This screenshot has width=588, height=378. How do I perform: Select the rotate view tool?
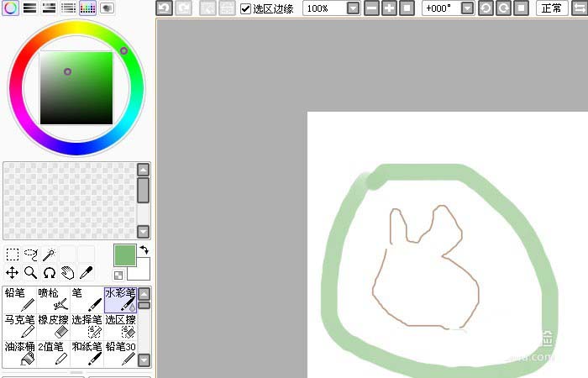pos(49,273)
